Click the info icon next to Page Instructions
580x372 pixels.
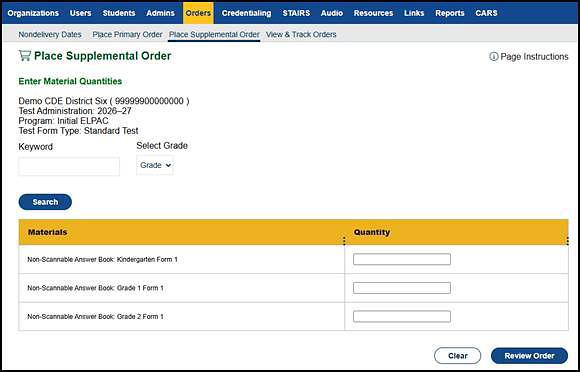(x=493, y=57)
